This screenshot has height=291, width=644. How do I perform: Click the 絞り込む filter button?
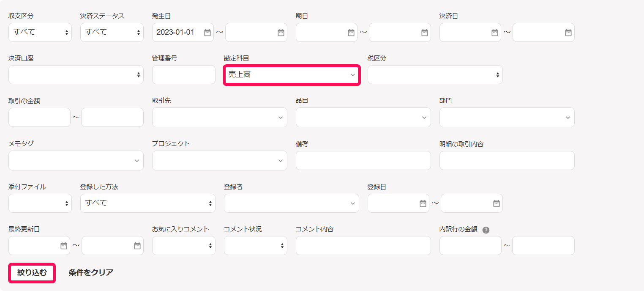[x=32, y=273]
